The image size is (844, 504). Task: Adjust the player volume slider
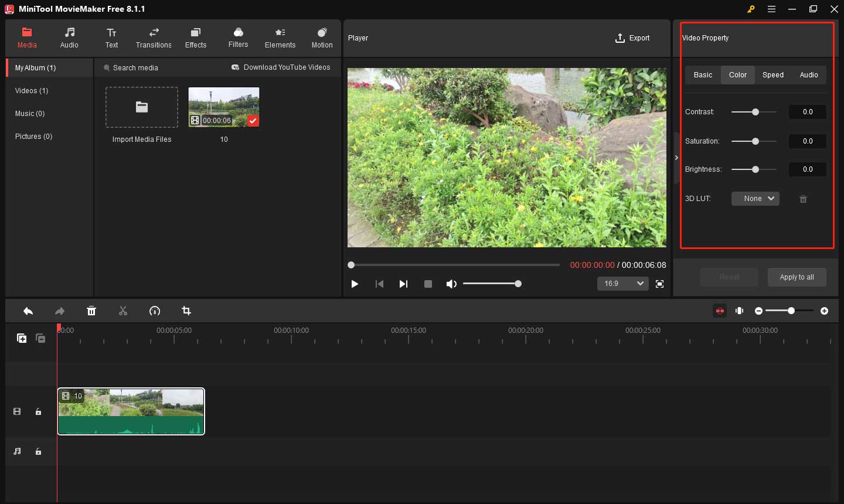coord(492,284)
